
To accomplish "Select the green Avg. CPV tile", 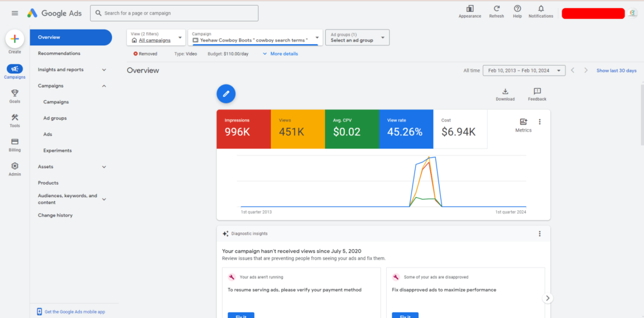I will coord(352,128).
